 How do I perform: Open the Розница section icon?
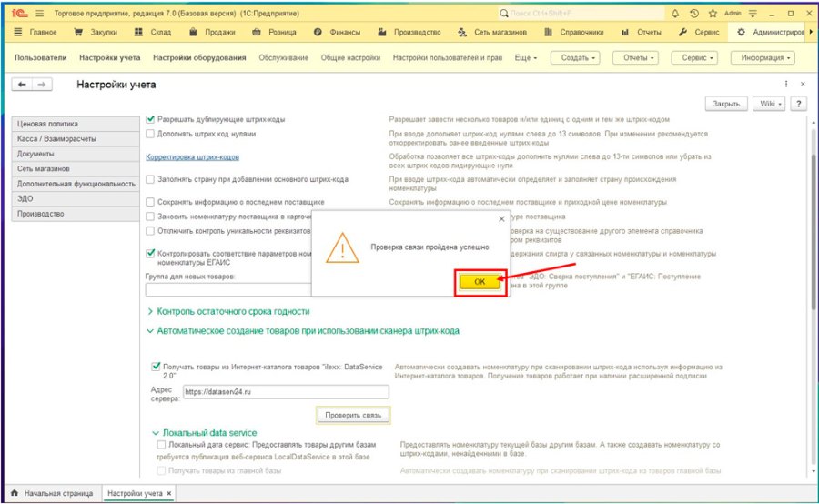[x=257, y=32]
